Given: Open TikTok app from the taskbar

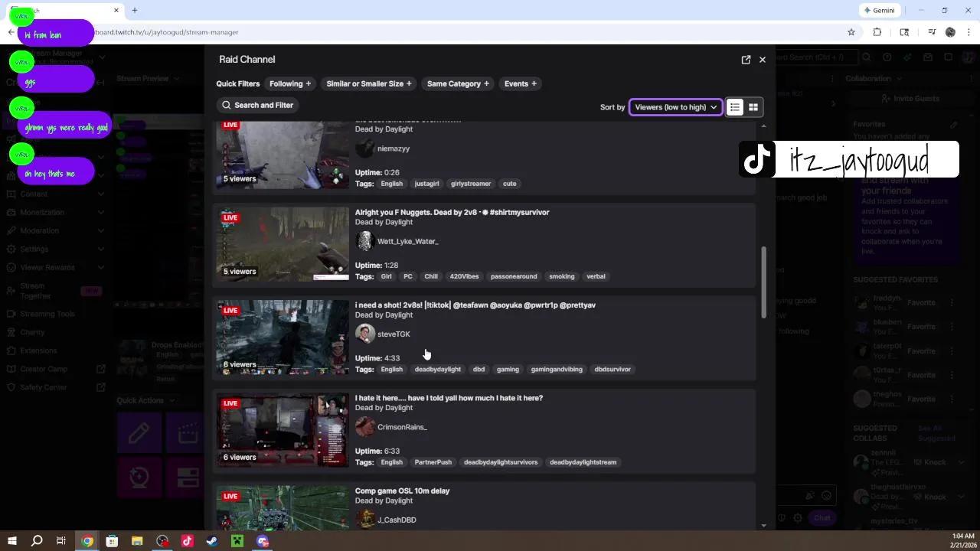Looking at the screenshot, I should [188, 541].
